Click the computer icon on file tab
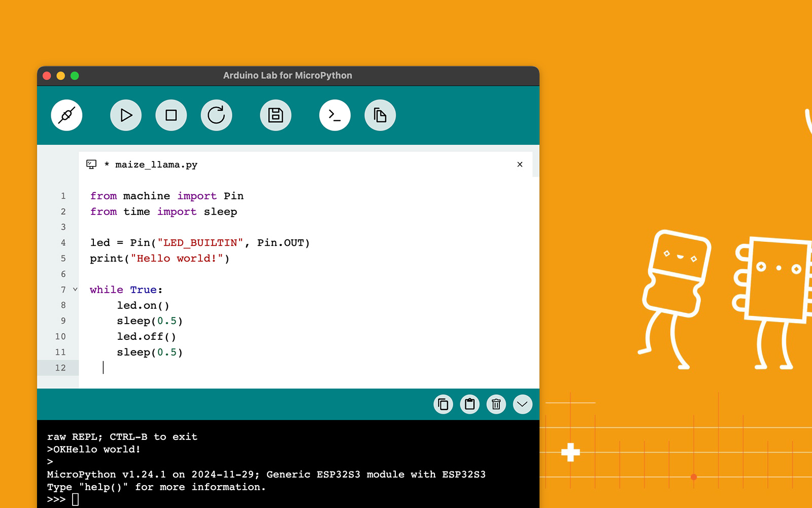 click(x=91, y=164)
